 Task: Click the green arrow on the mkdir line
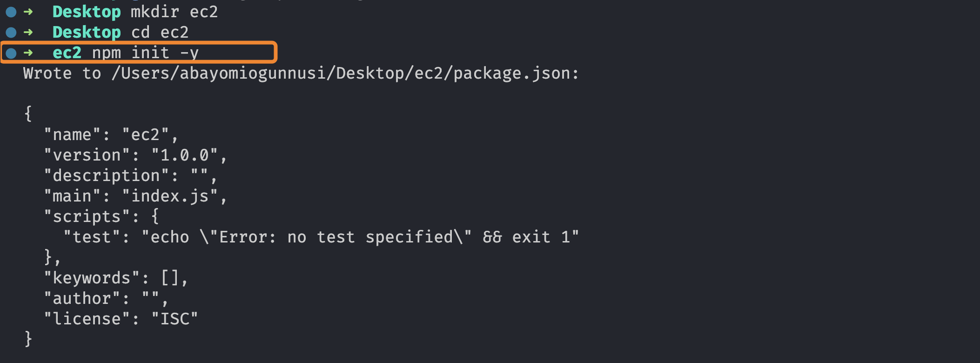pyautogui.click(x=28, y=12)
